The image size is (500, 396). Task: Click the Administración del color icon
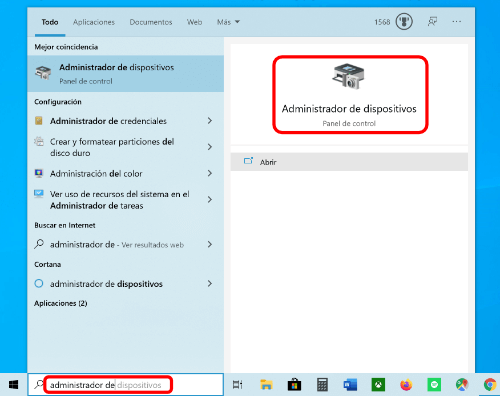pos(39,173)
